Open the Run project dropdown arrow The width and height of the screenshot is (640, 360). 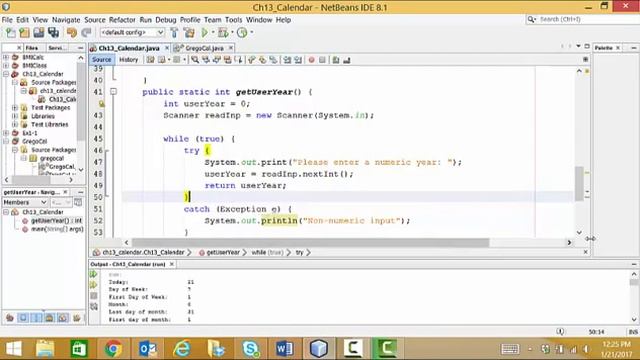coord(213,32)
